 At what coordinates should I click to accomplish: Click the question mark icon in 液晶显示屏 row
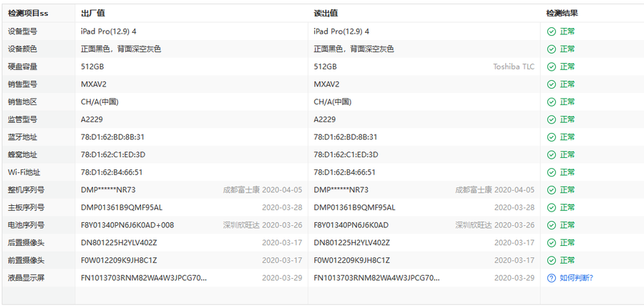[551, 278]
